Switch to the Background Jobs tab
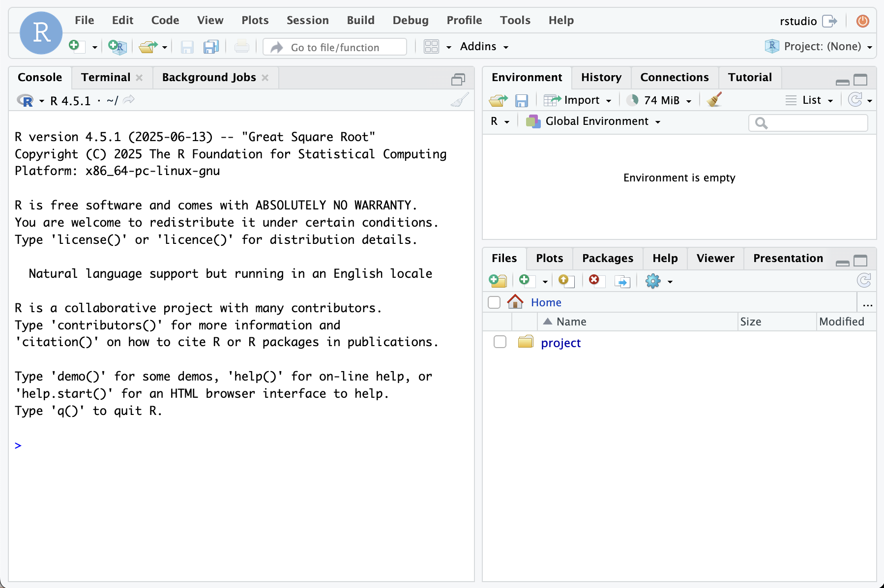This screenshot has width=884, height=588. [209, 77]
